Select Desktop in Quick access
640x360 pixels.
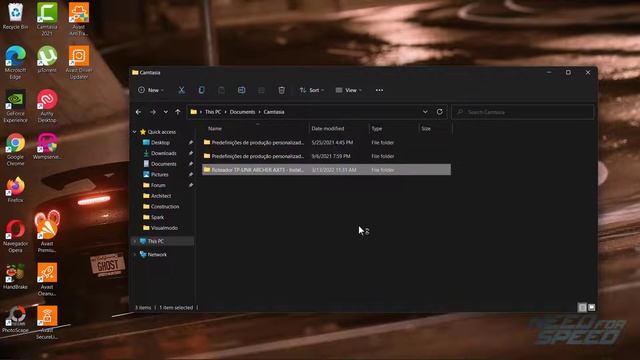160,142
